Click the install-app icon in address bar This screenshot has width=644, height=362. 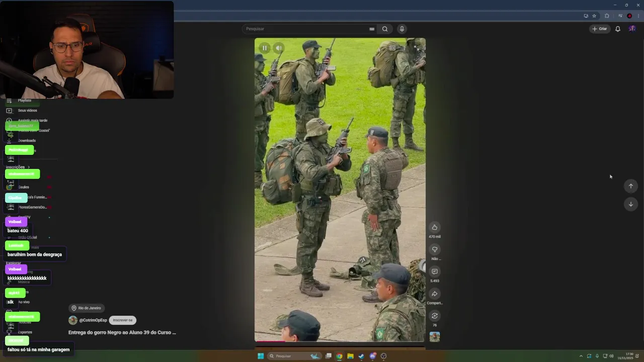(x=586, y=16)
